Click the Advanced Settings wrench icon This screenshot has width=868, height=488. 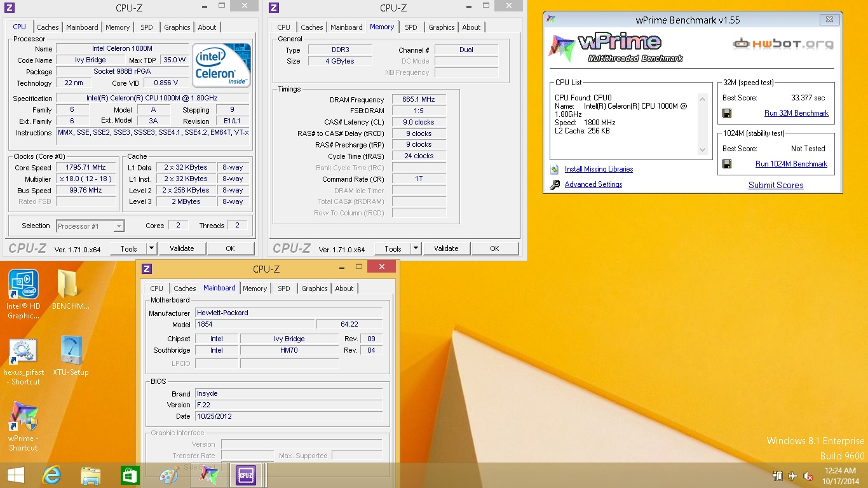point(555,184)
